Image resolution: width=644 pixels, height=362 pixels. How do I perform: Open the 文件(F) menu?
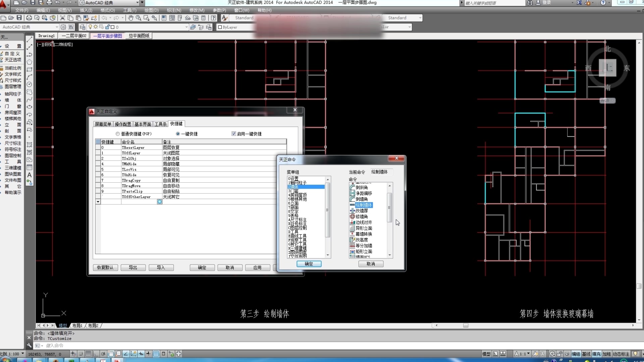[22, 10]
